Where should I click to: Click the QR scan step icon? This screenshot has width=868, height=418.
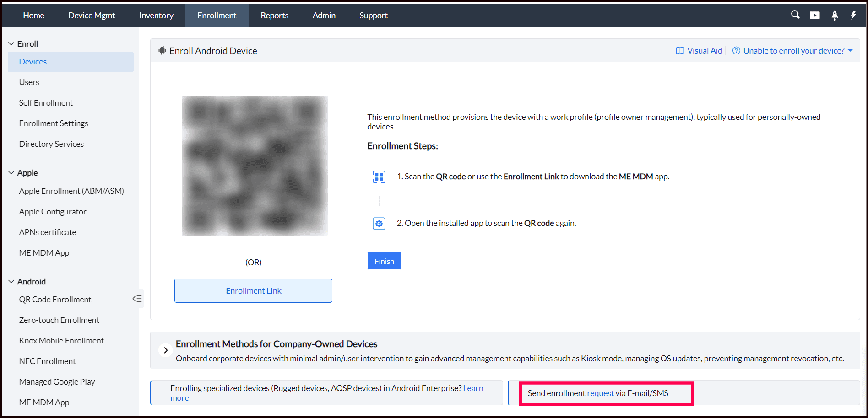pos(379,177)
